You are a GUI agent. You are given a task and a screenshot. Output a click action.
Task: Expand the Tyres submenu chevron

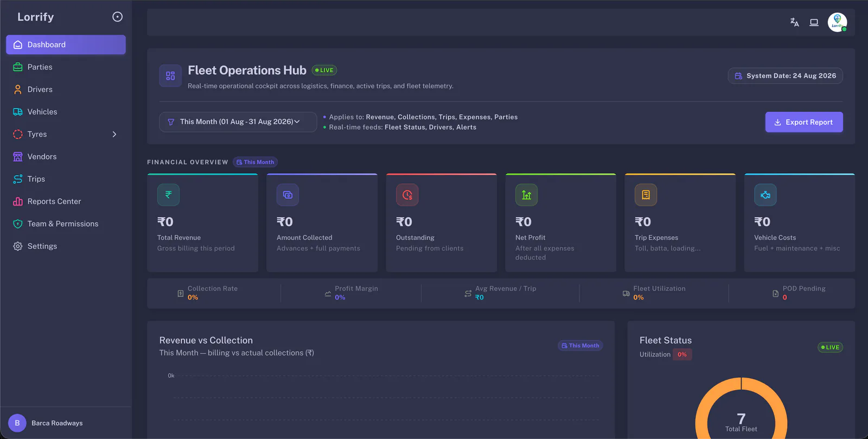pyautogui.click(x=114, y=134)
